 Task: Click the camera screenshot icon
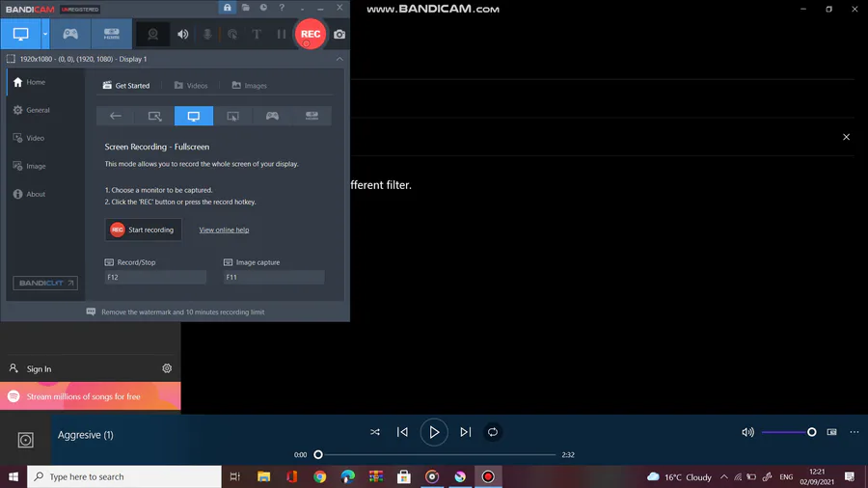[x=339, y=35]
